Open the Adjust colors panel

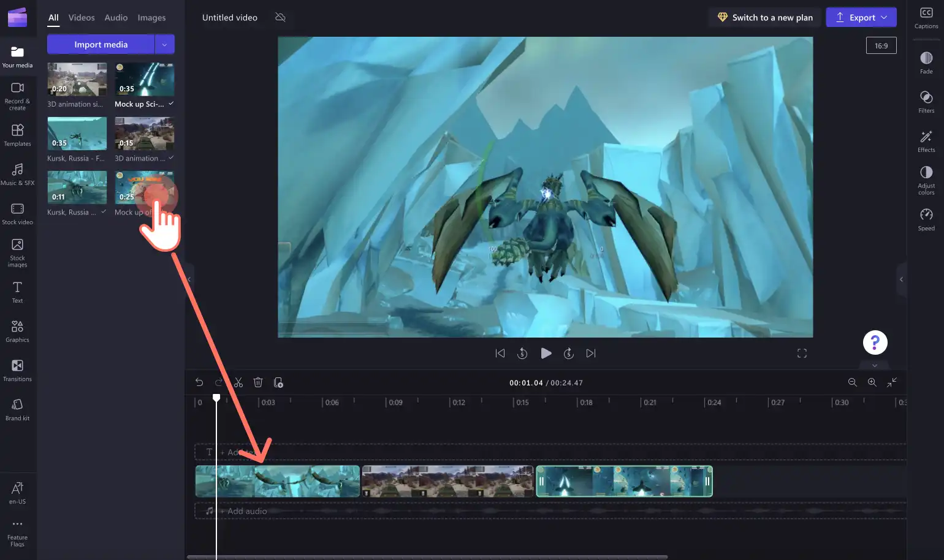click(926, 180)
